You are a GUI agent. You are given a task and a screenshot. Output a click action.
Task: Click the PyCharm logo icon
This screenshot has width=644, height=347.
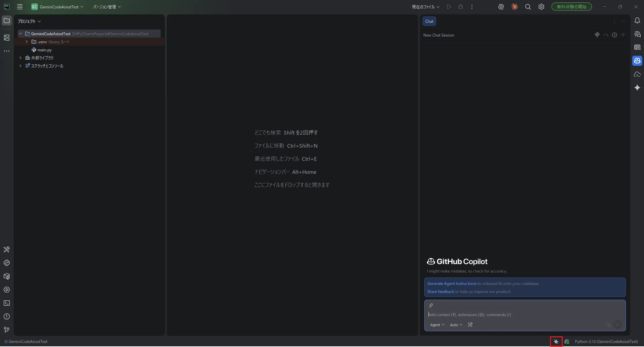coord(7,7)
